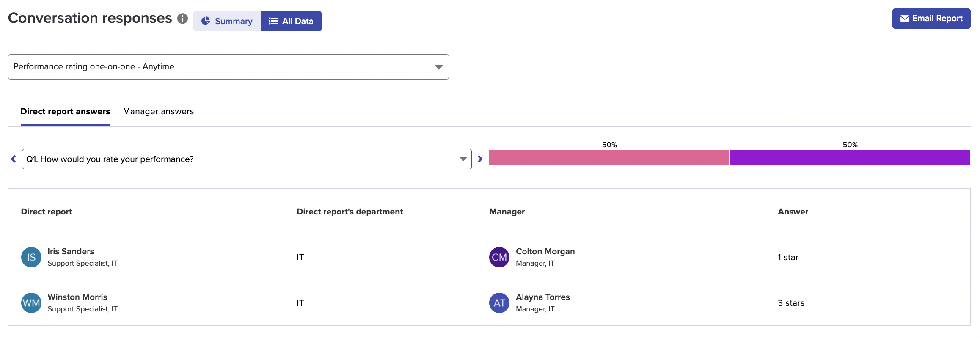Click the '3 stars' answer
The height and width of the screenshot is (338, 980).
click(x=791, y=303)
